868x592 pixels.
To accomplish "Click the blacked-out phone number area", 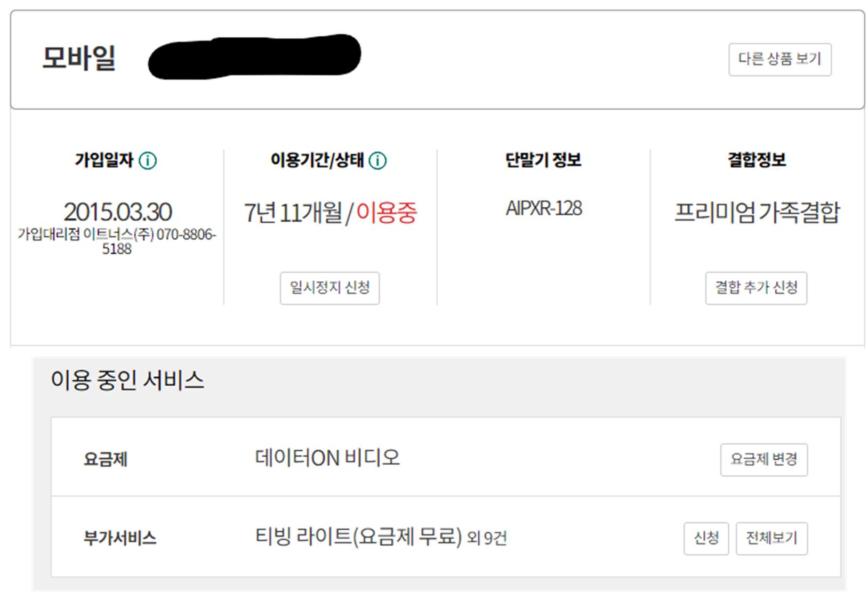I will pos(254,56).
